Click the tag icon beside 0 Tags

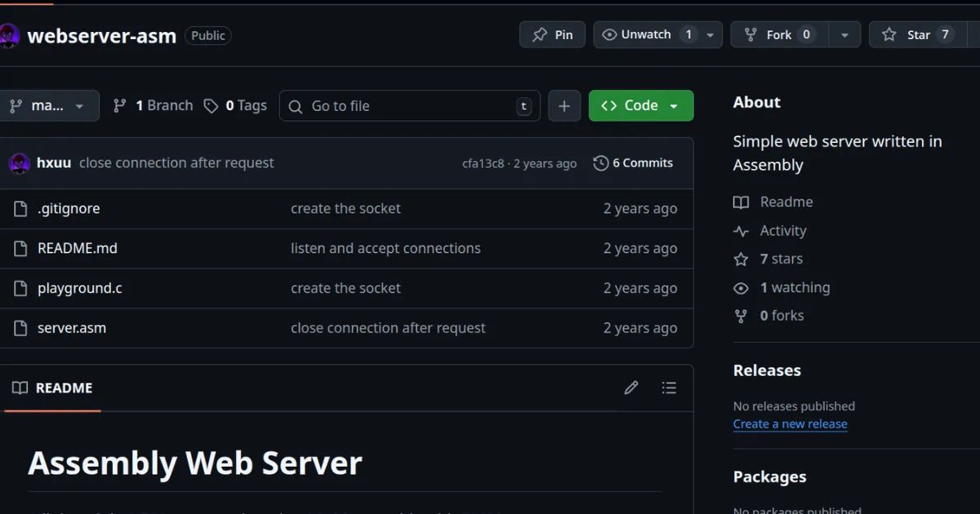(212, 106)
